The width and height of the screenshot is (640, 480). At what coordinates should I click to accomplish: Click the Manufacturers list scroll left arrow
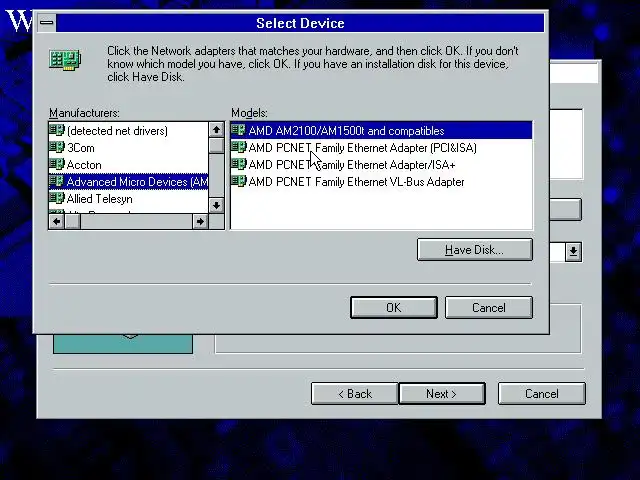coord(56,222)
